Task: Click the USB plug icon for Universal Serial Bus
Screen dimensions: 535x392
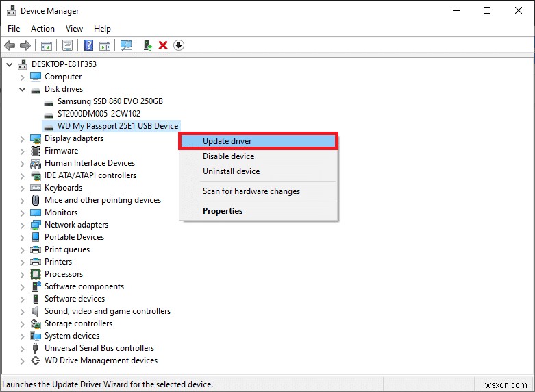Action: point(36,348)
